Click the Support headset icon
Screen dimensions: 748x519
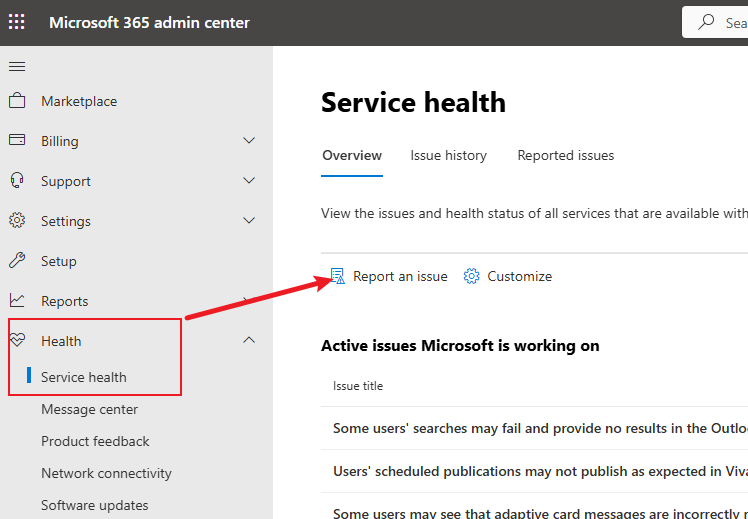(17, 180)
